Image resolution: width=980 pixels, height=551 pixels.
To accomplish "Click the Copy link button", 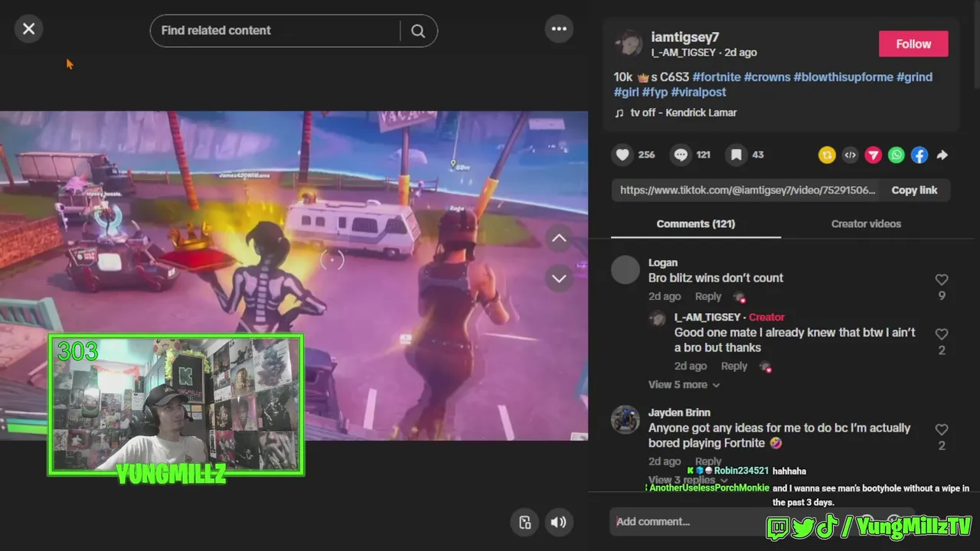I will click(x=914, y=190).
